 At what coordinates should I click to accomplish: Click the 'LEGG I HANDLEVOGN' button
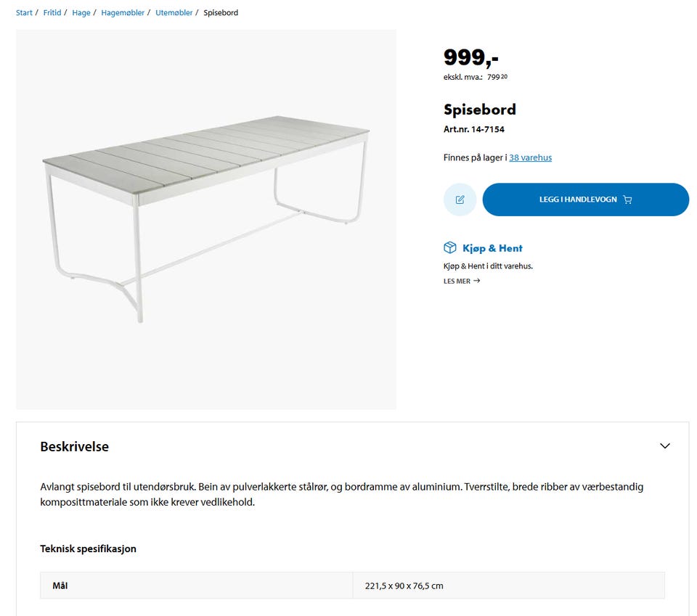click(x=586, y=199)
